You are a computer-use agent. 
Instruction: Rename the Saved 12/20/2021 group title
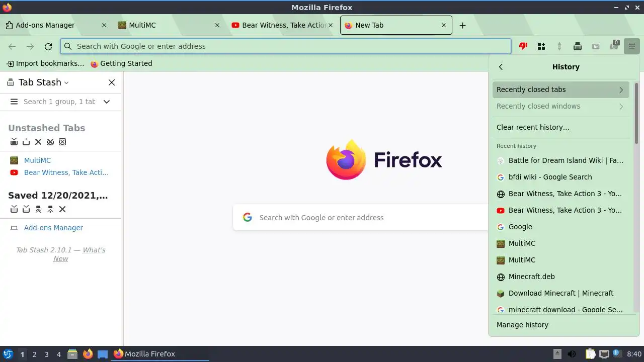point(58,196)
